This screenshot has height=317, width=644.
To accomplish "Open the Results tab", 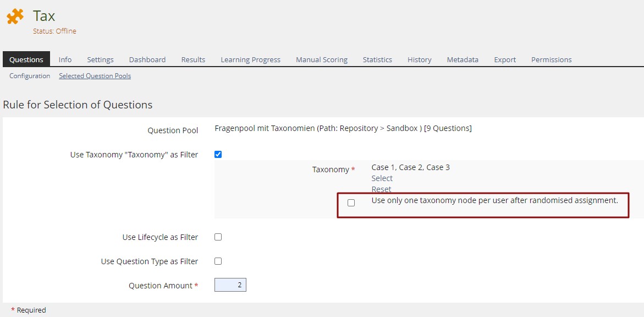I will click(x=193, y=59).
